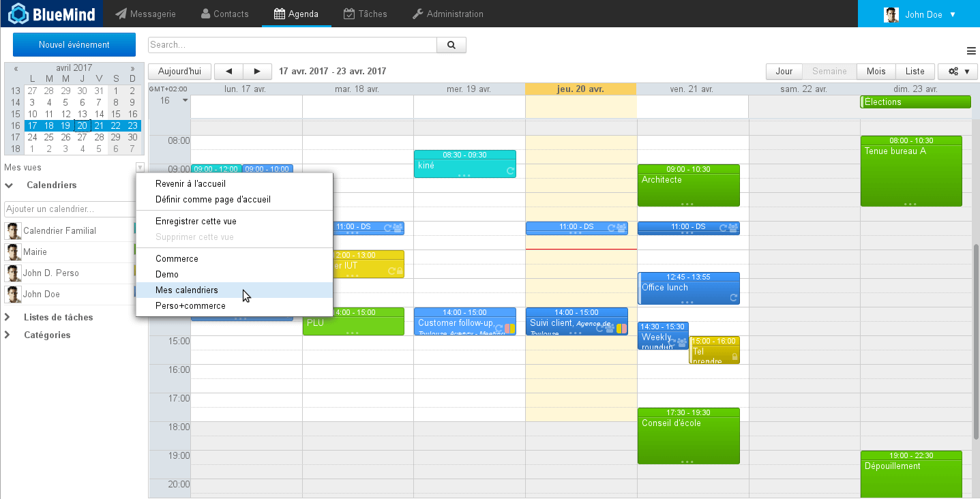Expand the Listes de tâches section
This screenshot has height=499, width=980.
coord(8,318)
